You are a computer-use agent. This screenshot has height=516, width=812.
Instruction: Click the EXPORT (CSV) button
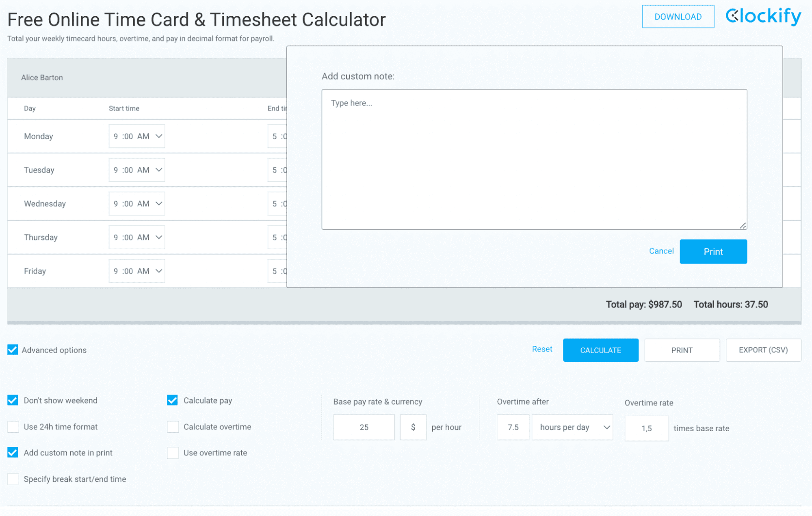(764, 350)
